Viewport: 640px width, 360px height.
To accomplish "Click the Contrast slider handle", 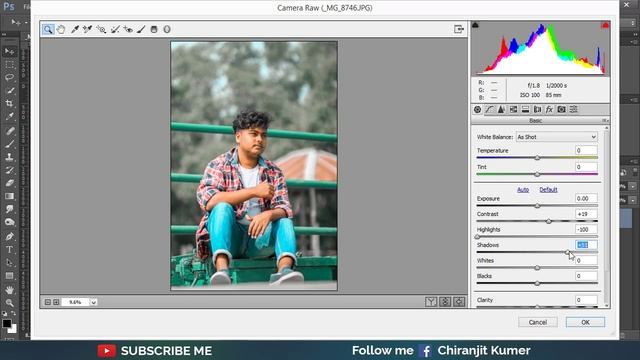I will click(x=549, y=221).
